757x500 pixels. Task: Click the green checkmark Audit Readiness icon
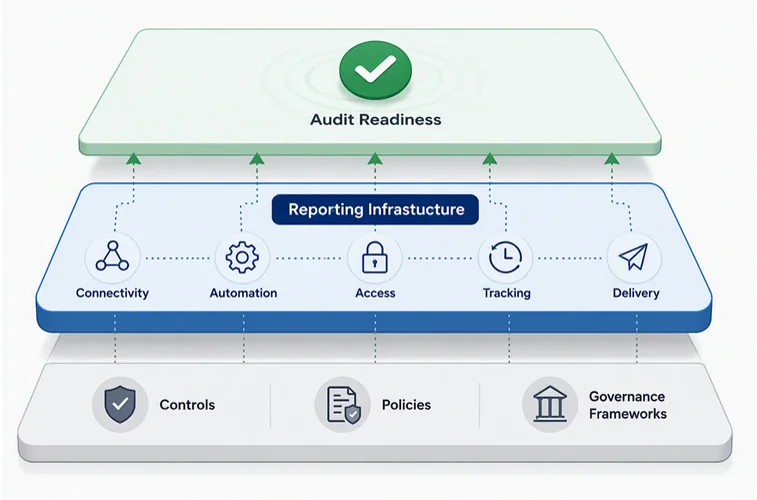pos(376,70)
